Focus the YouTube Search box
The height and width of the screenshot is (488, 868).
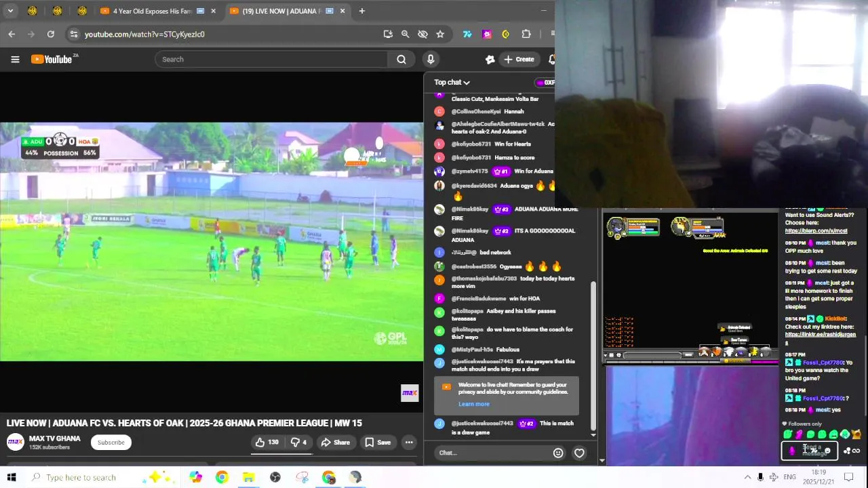pos(271,59)
